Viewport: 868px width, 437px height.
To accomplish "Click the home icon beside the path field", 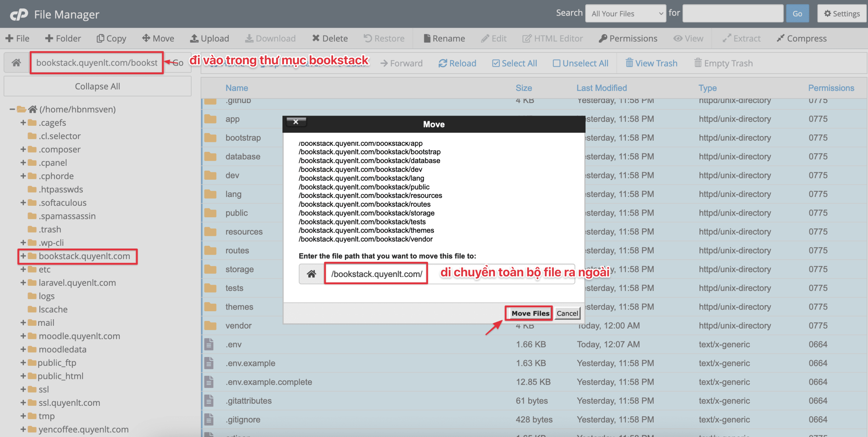I will [16, 63].
